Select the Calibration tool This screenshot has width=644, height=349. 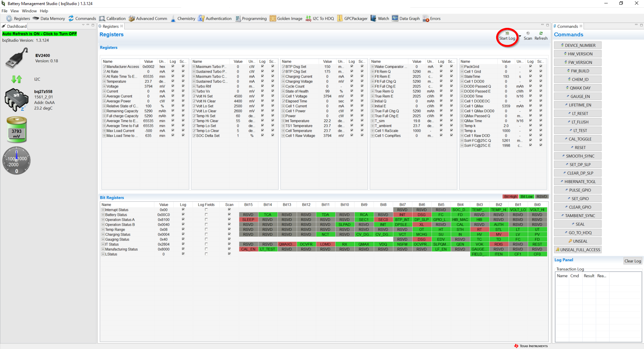pos(113,18)
